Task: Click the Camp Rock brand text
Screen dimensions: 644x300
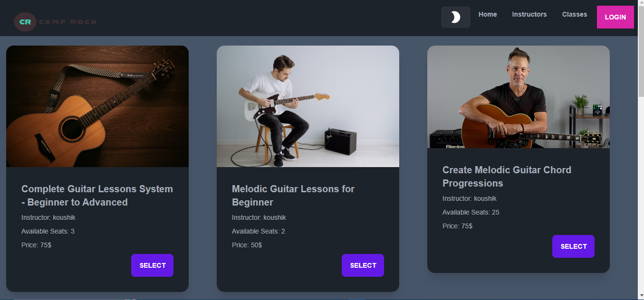Action: [x=68, y=22]
